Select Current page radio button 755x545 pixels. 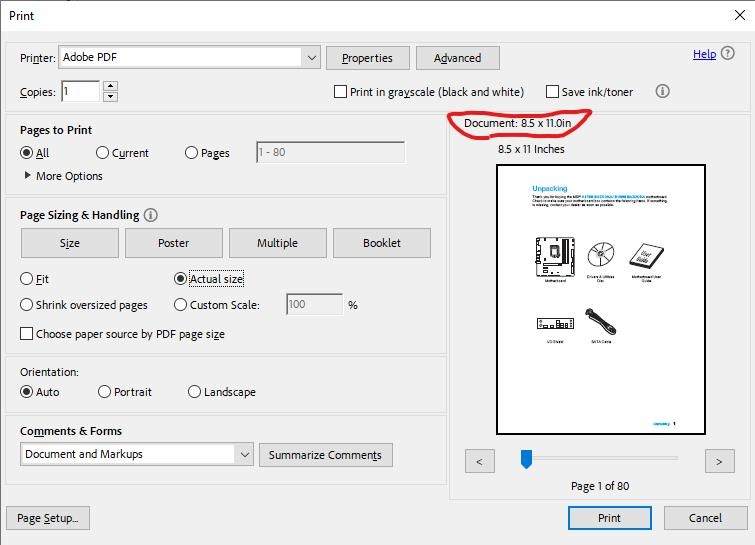pos(102,153)
